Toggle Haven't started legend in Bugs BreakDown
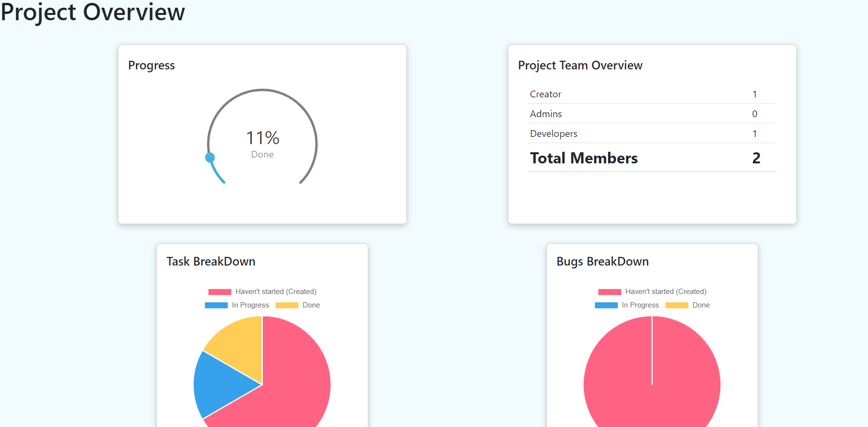 tap(652, 292)
